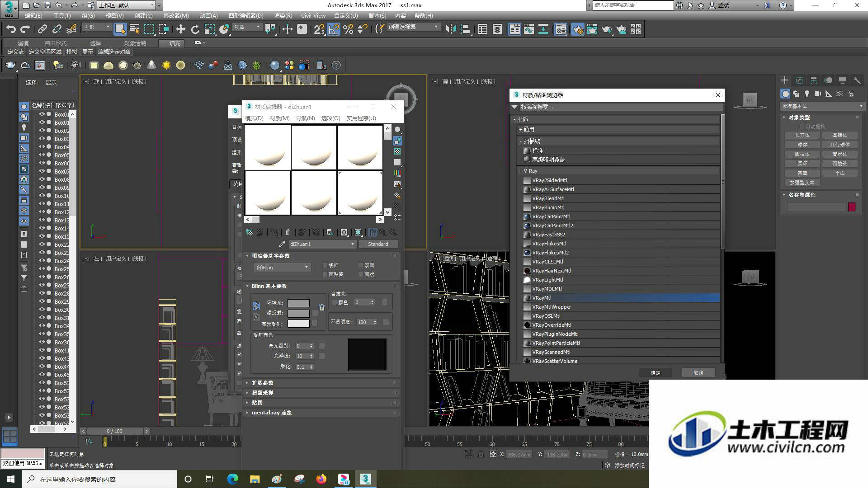
Task: Click the Lights category icon in command panel
Action: [807, 94]
